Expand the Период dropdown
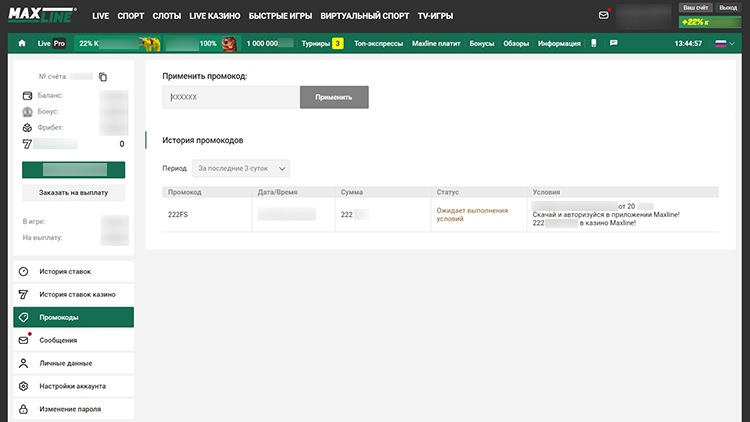The image size is (750, 422). coord(241,169)
